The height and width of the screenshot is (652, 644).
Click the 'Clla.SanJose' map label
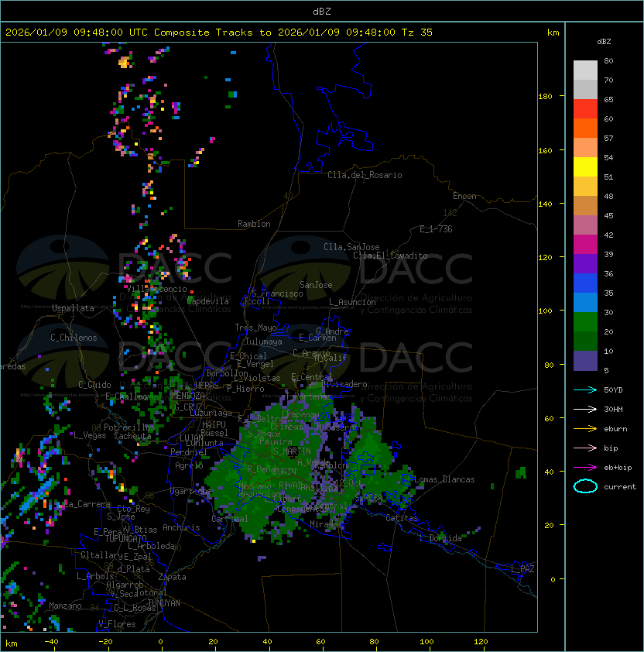point(351,247)
